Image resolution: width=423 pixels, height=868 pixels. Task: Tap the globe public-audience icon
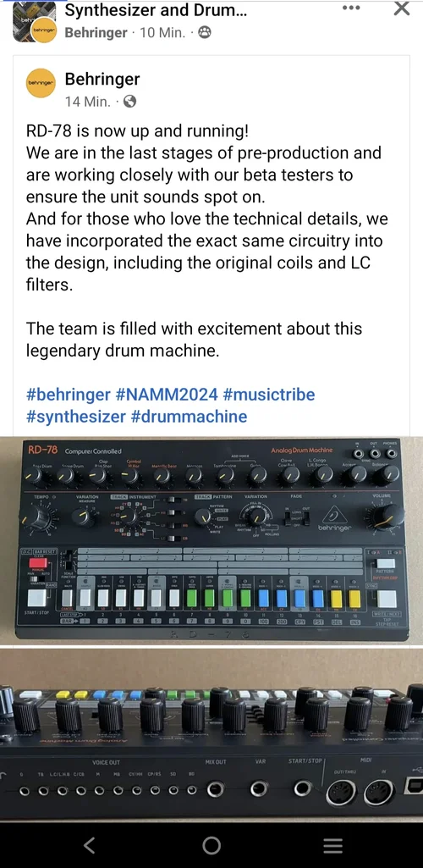click(130, 102)
